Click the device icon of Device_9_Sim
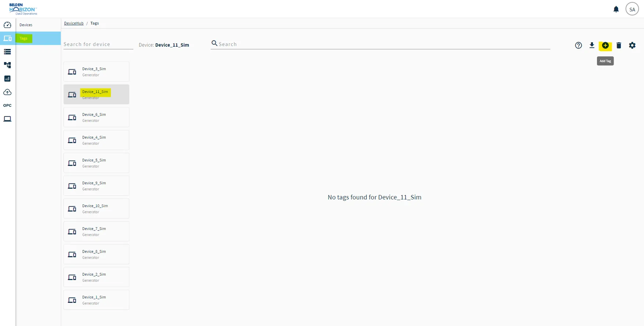 tap(72, 186)
